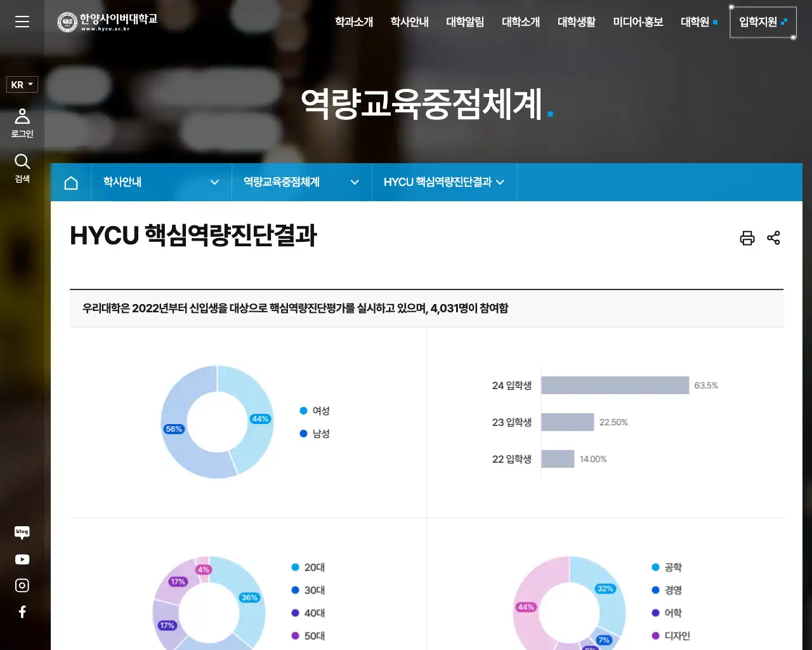
Task: Open the 한양사이버대학교 logo link
Action: click(107, 21)
